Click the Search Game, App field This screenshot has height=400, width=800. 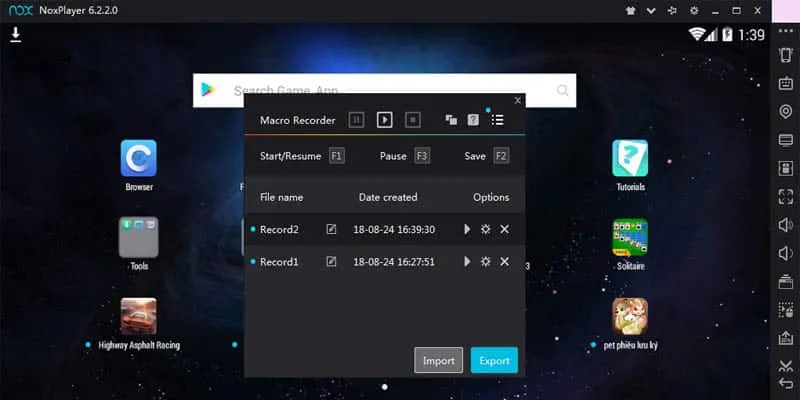(x=384, y=90)
